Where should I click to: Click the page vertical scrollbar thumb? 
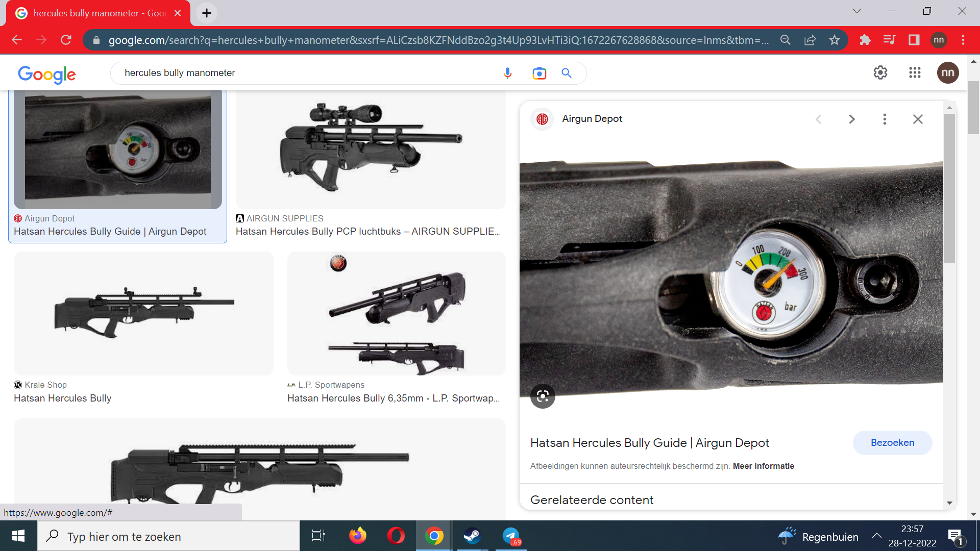[973, 107]
